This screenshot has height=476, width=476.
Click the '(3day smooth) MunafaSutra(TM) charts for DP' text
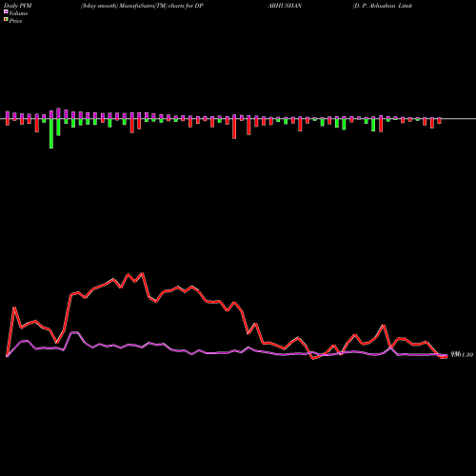(x=142, y=6)
